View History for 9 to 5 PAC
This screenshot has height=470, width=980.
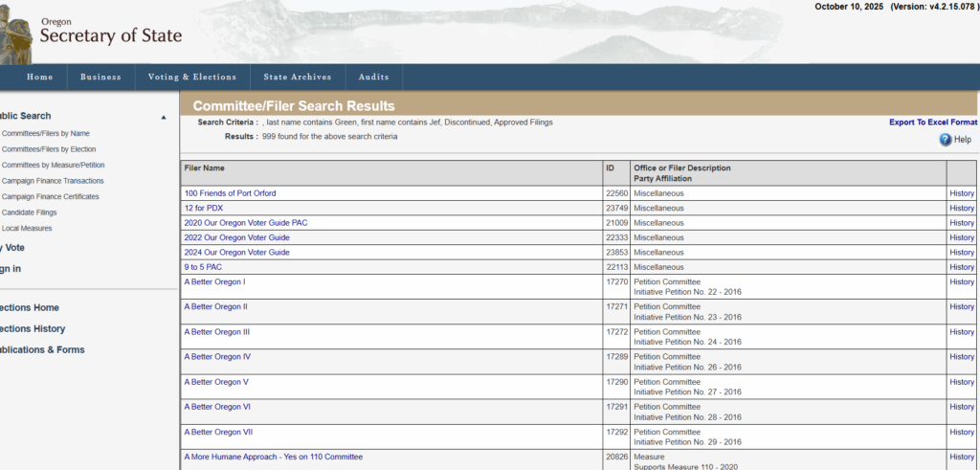coord(961,267)
